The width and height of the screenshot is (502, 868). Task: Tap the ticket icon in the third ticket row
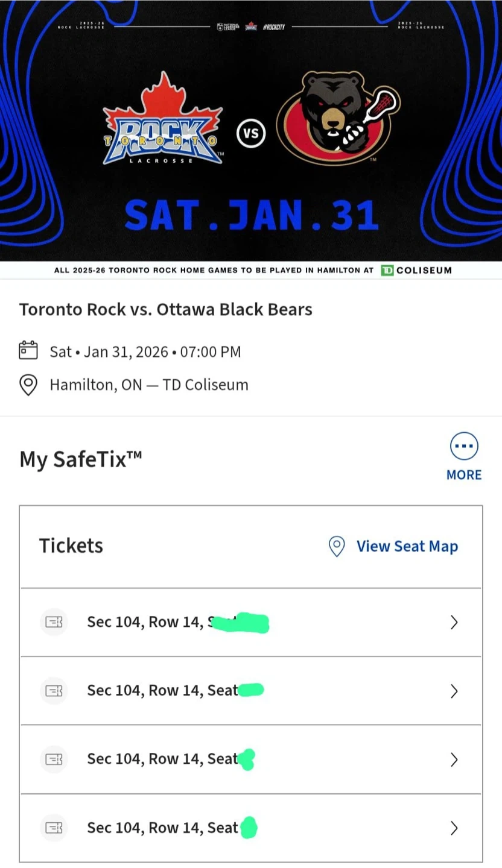point(54,759)
